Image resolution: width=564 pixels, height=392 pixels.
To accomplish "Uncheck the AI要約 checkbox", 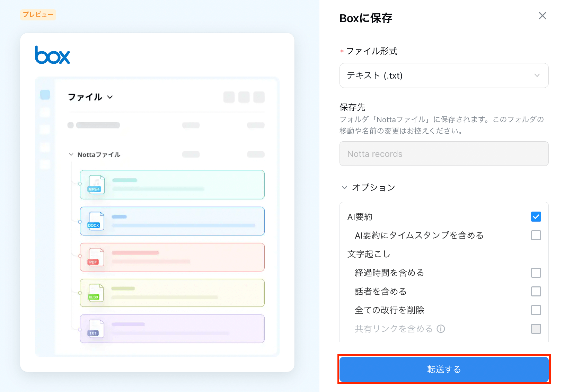I will coord(536,216).
